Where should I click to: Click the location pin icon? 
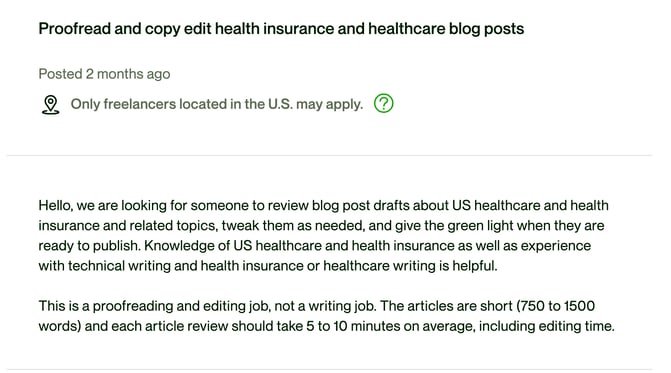(x=50, y=105)
